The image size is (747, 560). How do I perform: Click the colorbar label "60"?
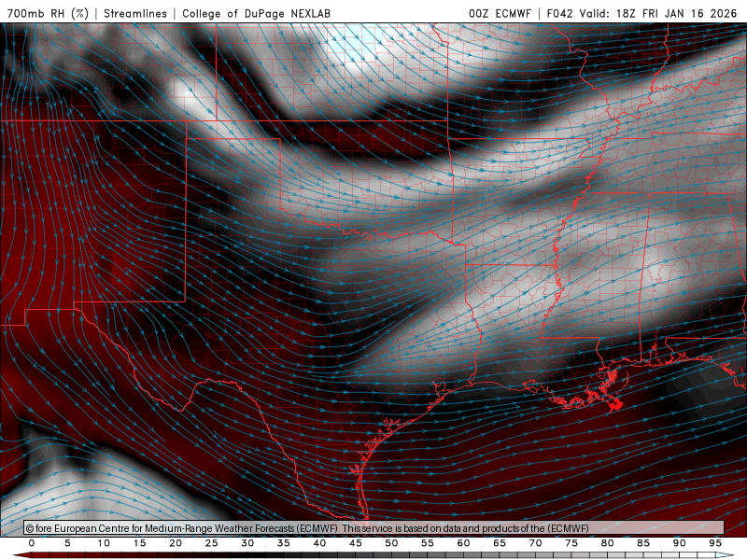click(463, 543)
